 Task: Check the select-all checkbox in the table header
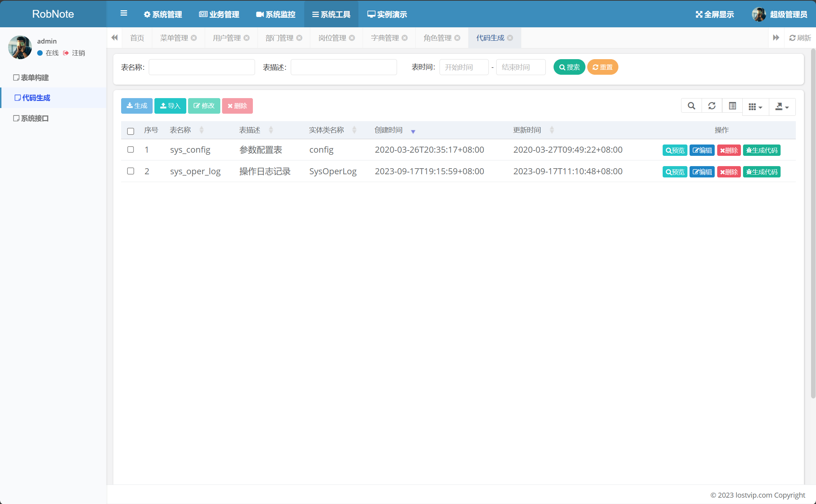(131, 131)
